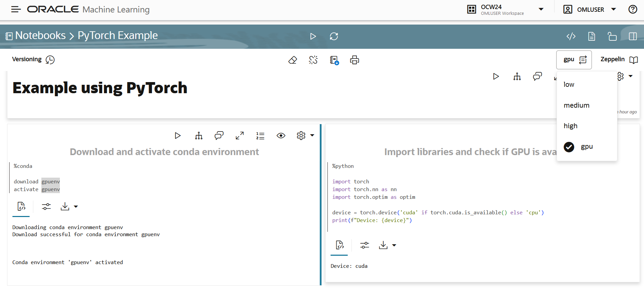The image size is (644, 288).
Task: Click the "Device: cuda" output text
Action: 349,266
